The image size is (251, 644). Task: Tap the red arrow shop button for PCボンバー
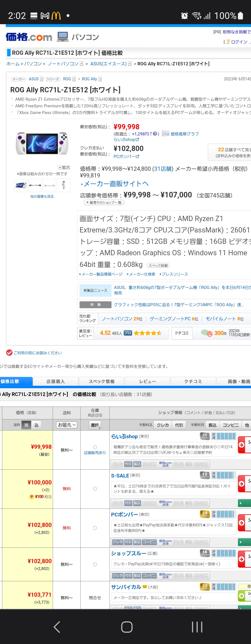[x=244, y=523]
